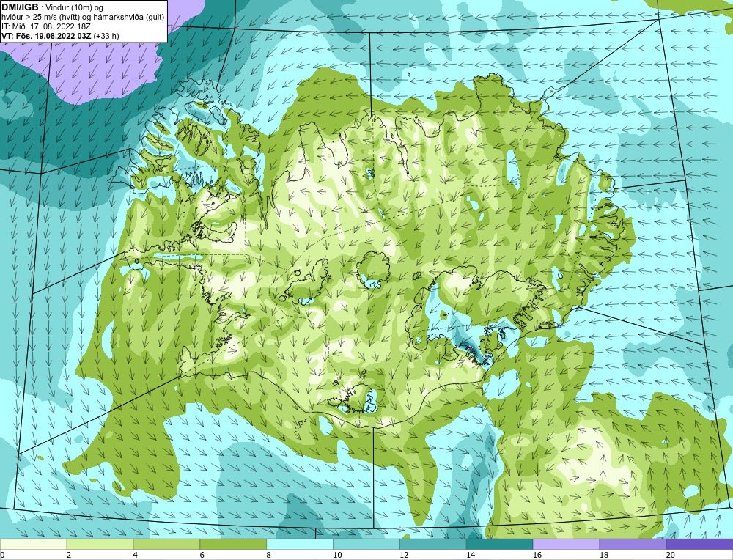Click the 'IT: Mið. 17. 08. 2022 18Z' line
Viewport: 733px width, 560px height.
pos(46,26)
